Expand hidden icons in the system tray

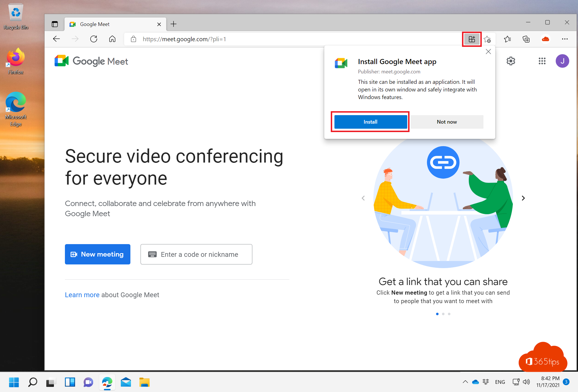pos(465,382)
